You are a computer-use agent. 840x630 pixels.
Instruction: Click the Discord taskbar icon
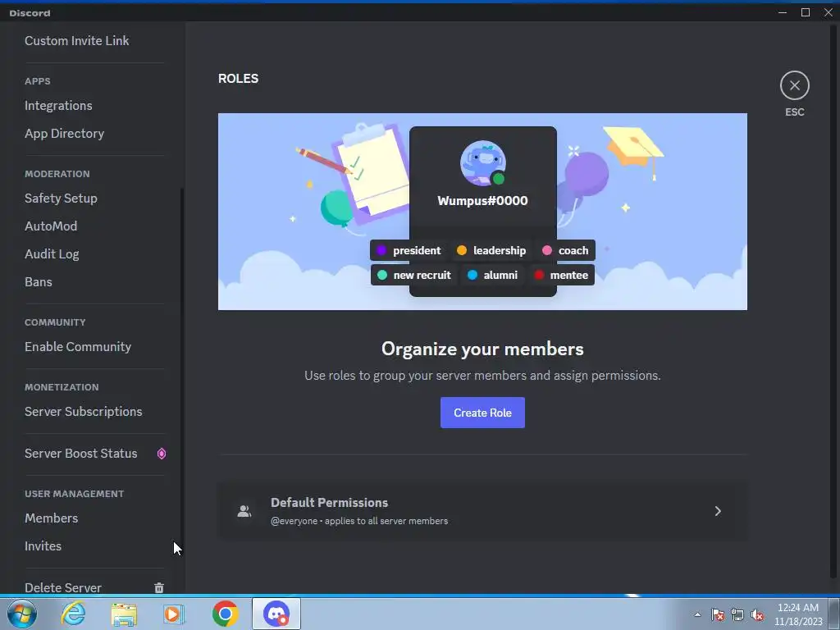pos(276,614)
